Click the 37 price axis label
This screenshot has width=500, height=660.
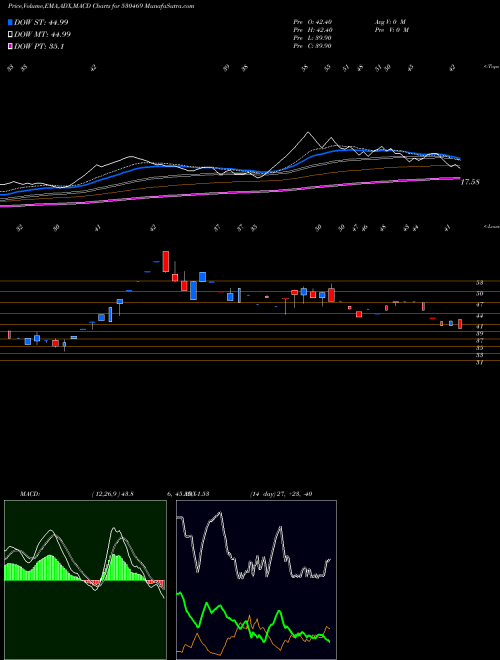[479, 341]
